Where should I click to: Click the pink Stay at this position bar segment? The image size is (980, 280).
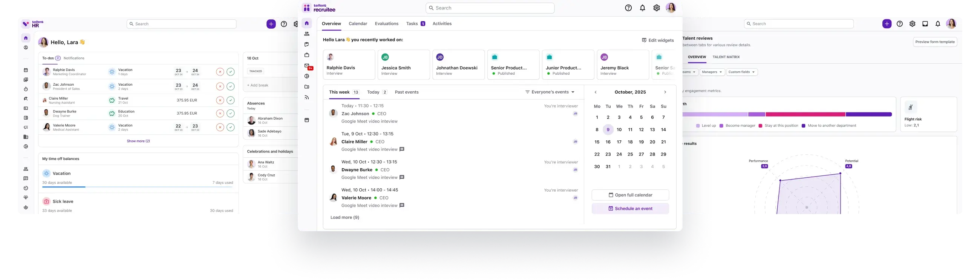tap(805, 114)
